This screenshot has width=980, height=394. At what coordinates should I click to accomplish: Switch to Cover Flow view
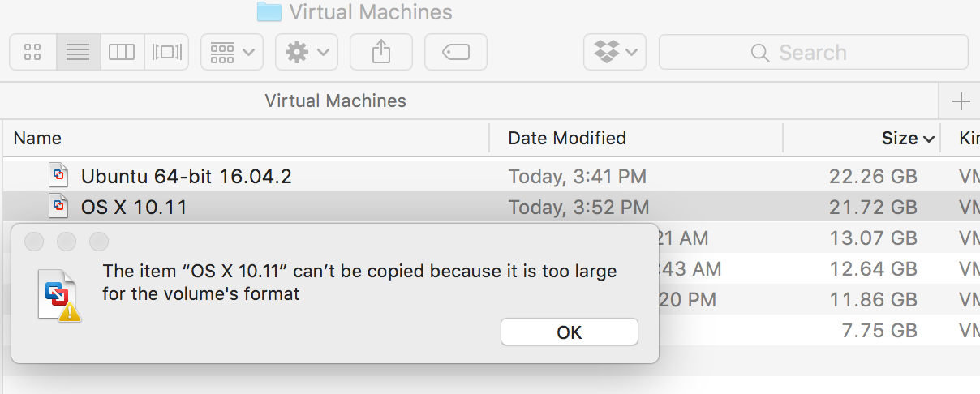(x=166, y=53)
